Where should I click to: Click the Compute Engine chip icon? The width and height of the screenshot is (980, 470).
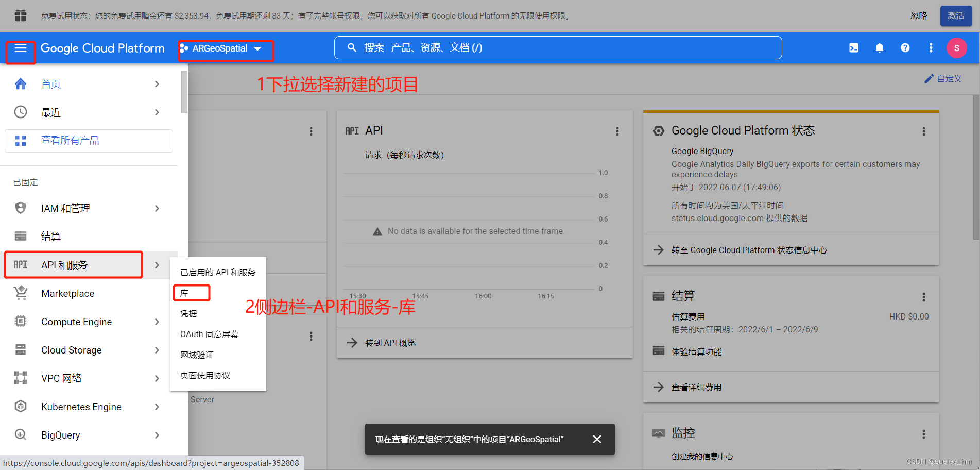tap(21, 321)
